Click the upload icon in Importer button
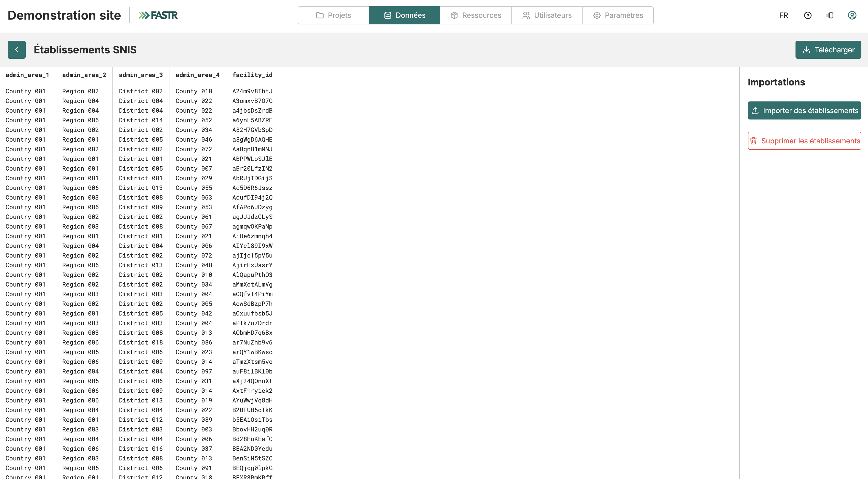Image resolution: width=868 pixels, height=479 pixels. [755, 111]
